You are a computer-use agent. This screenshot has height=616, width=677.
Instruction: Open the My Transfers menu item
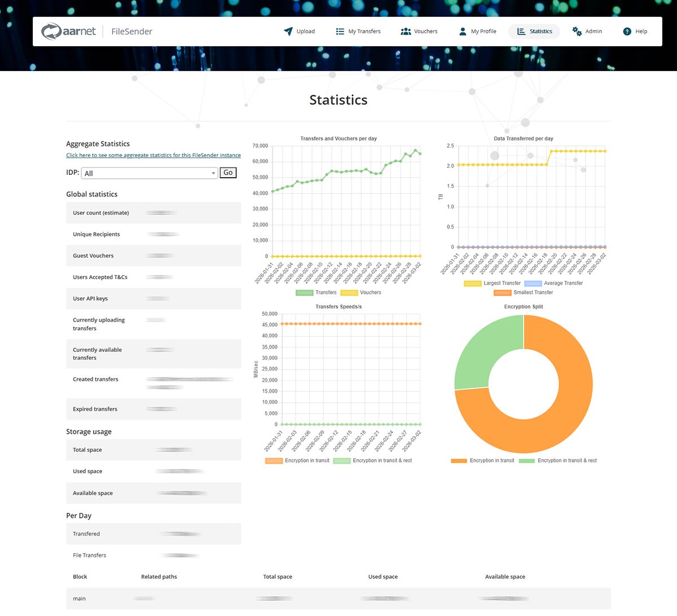364,32
